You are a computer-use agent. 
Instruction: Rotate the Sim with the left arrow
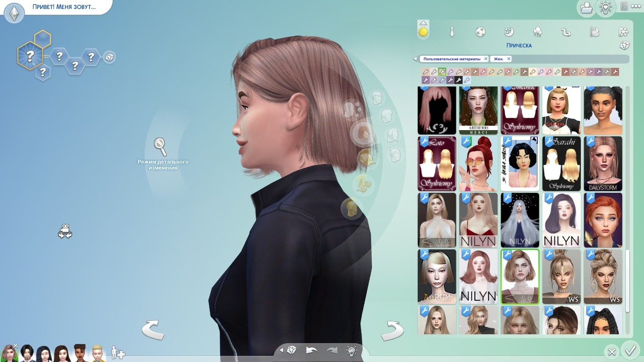point(153,330)
